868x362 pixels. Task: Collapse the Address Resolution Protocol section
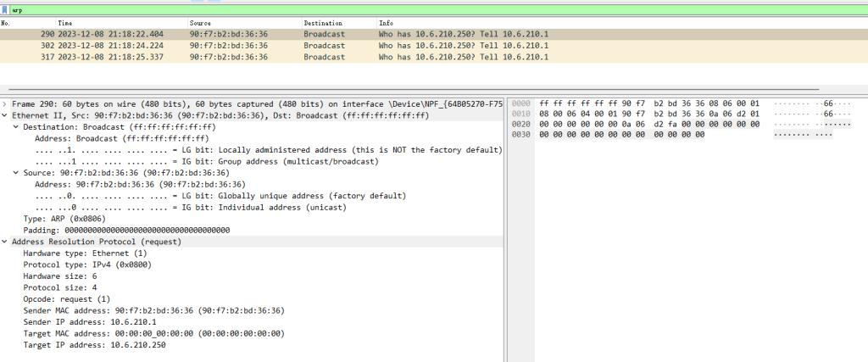pos(5,242)
